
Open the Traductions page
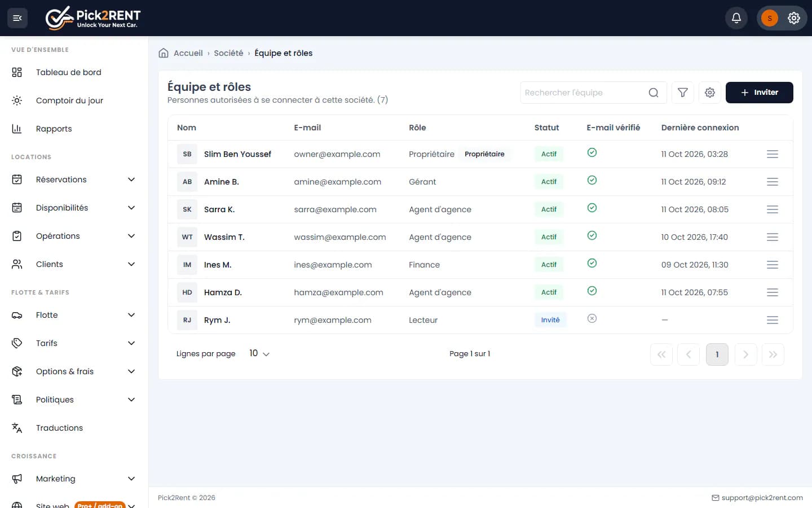click(74, 428)
